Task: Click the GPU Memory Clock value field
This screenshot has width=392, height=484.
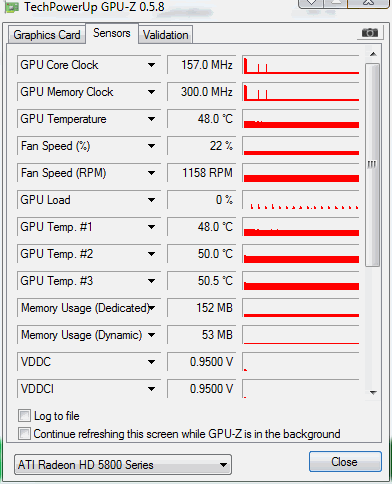Action: pyautogui.click(x=201, y=92)
